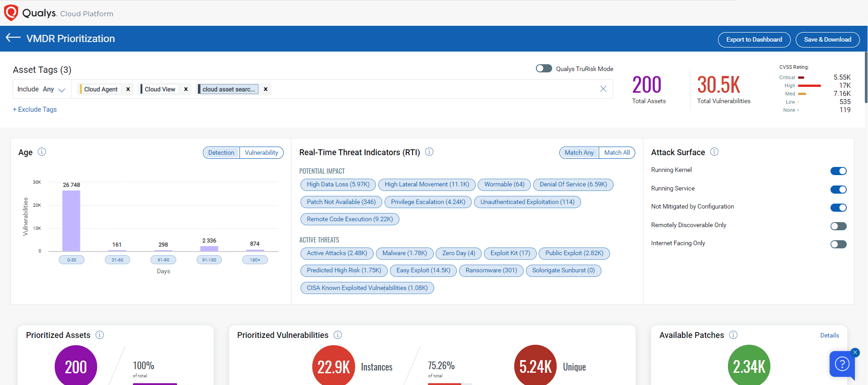Open the Attack Surface info icon
Image resolution: width=868 pixels, height=385 pixels.
pyautogui.click(x=714, y=152)
